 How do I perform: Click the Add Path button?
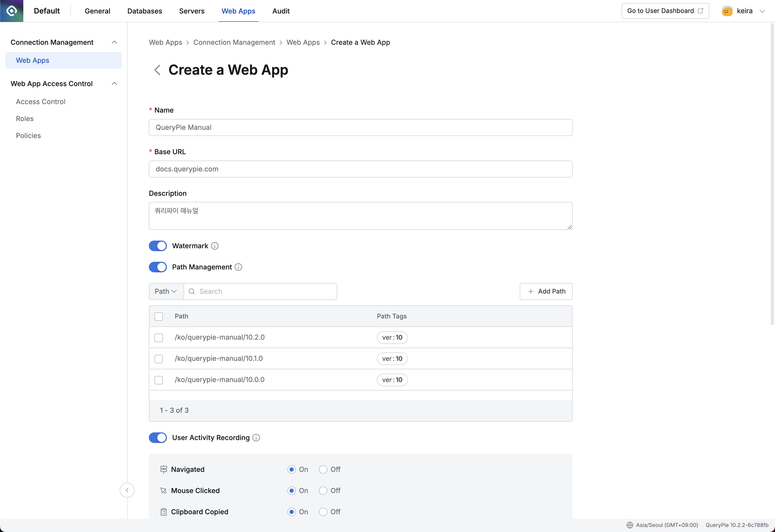point(546,291)
